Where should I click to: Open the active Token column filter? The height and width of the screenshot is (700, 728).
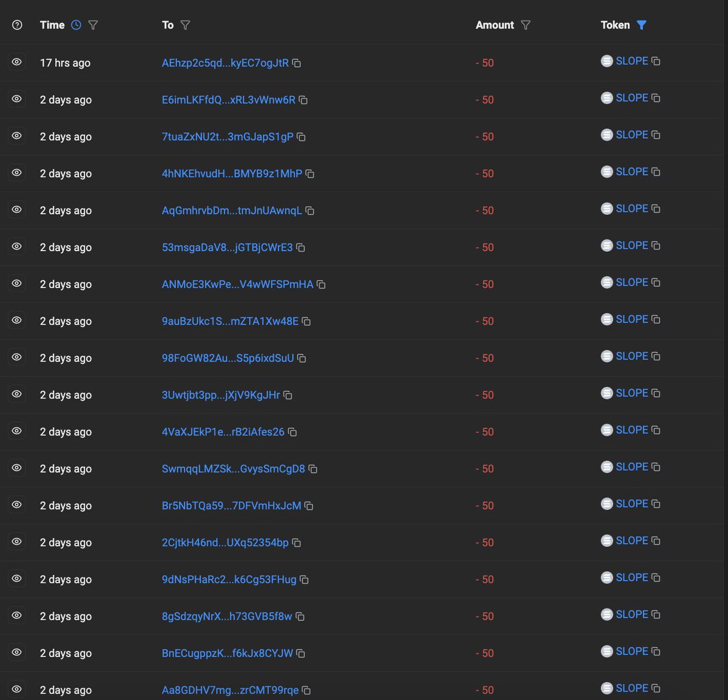click(642, 25)
